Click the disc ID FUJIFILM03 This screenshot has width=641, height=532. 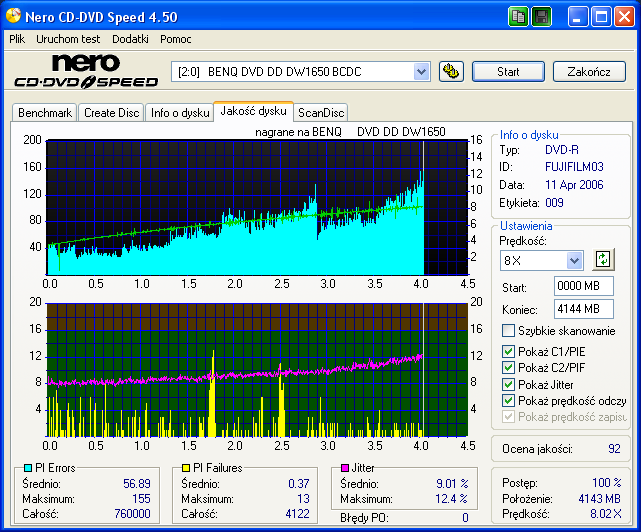coord(574,167)
